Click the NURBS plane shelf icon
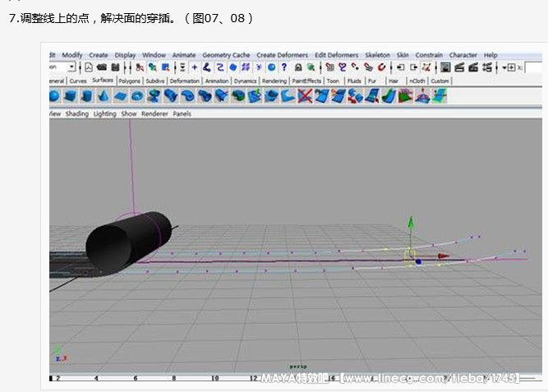This screenshot has width=548, height=392. 119,96
